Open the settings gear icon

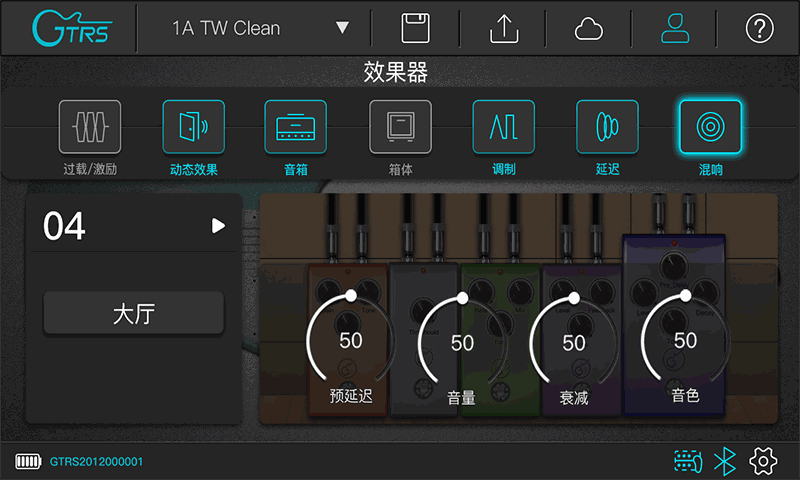(x=763, y=461)
